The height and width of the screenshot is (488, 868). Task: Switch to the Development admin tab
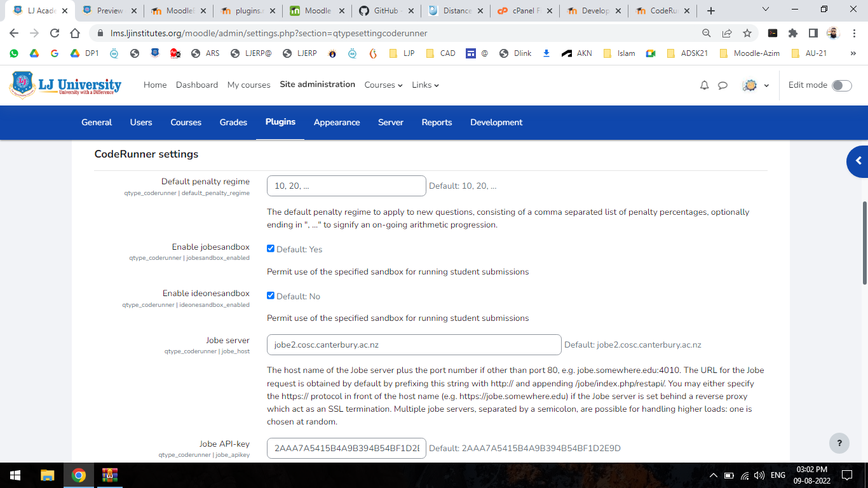pyautogui.click(x=496, y=123)
